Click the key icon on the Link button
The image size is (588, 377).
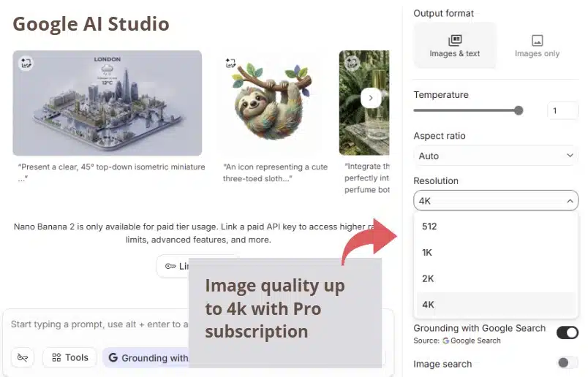[x=170, y=266]
